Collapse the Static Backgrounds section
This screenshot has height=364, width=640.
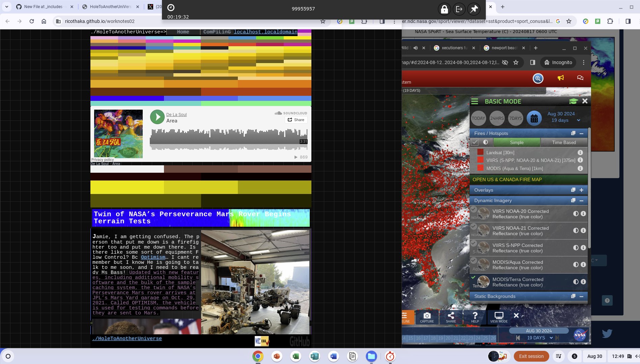581,296
